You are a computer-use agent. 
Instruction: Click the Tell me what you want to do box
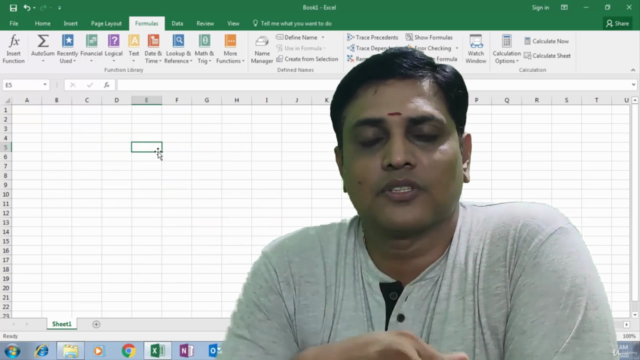click(292, 23)
